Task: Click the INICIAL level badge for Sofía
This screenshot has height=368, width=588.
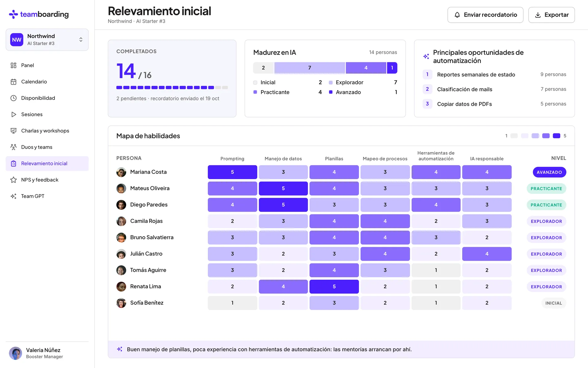Action: [554, 303]
